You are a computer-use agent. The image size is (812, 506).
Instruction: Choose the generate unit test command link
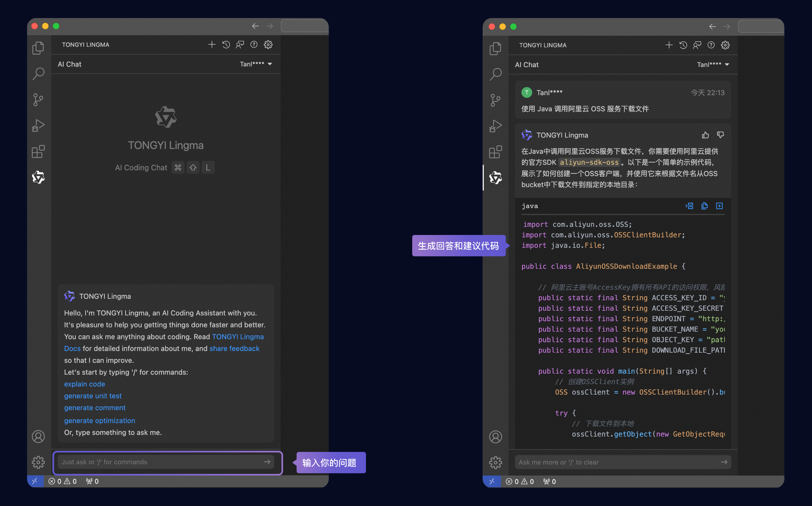point(93,396)
